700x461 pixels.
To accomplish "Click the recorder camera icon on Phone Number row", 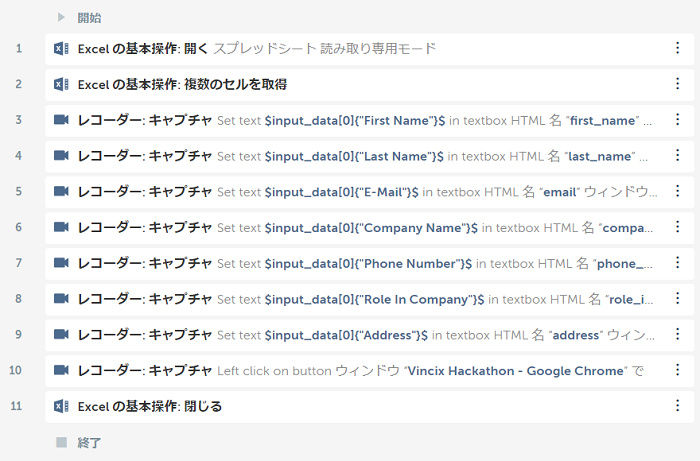I will point(61,262).
